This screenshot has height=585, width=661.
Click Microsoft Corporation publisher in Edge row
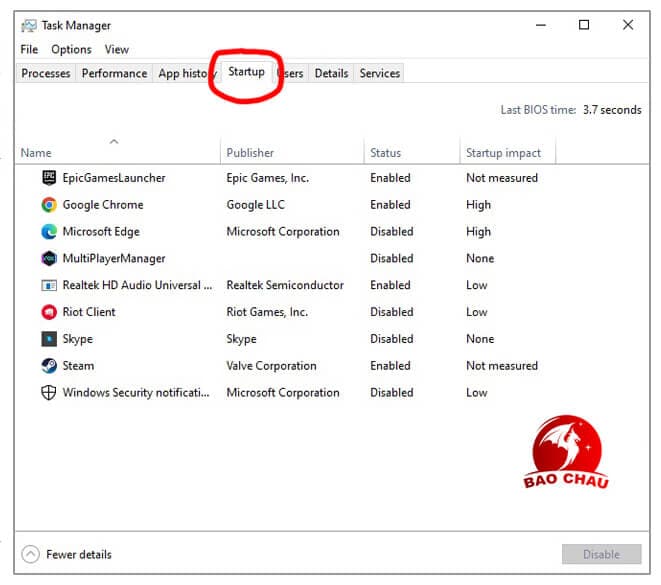283,231
